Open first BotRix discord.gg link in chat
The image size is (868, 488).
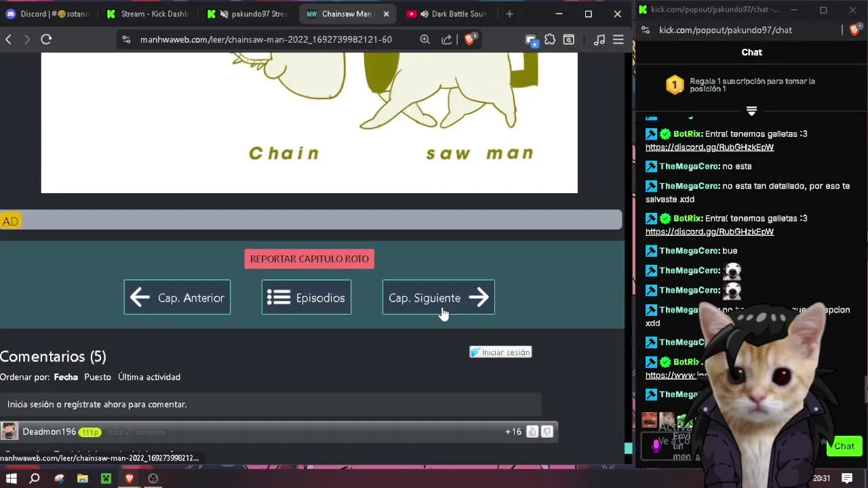pos(709,147)
